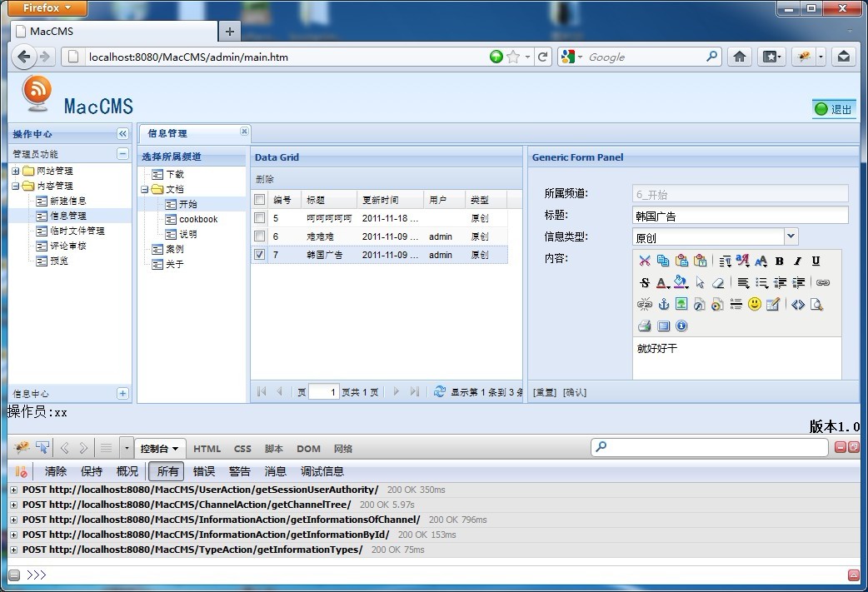Click the [确认] form button

575,392
